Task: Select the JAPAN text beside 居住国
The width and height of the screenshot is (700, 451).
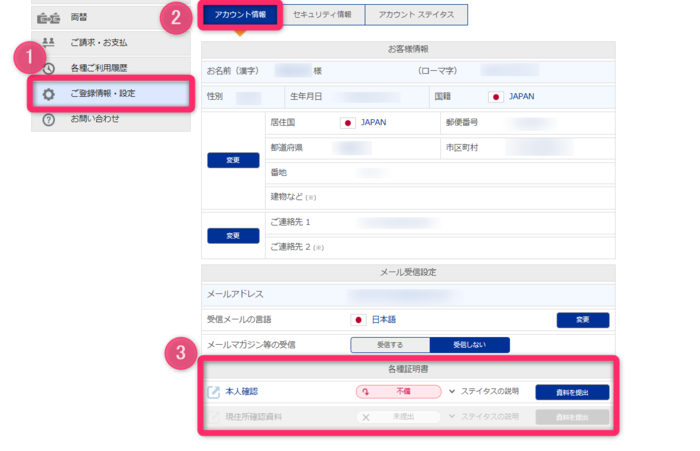Action: (374, 122)
